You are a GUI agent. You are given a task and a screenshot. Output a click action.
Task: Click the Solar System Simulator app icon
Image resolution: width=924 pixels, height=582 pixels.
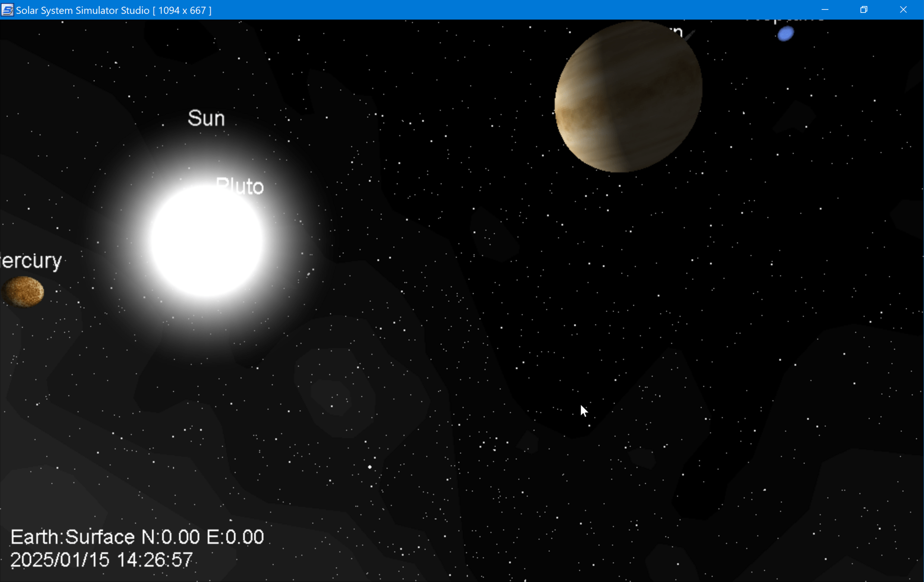[7, 10]
